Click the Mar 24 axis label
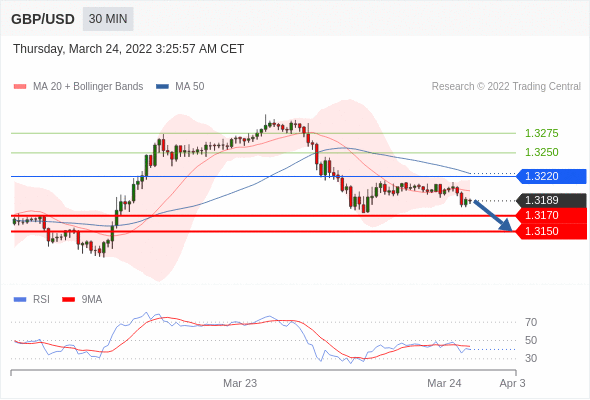The height and width of the screenshot is (400, 590). (444, 383)
